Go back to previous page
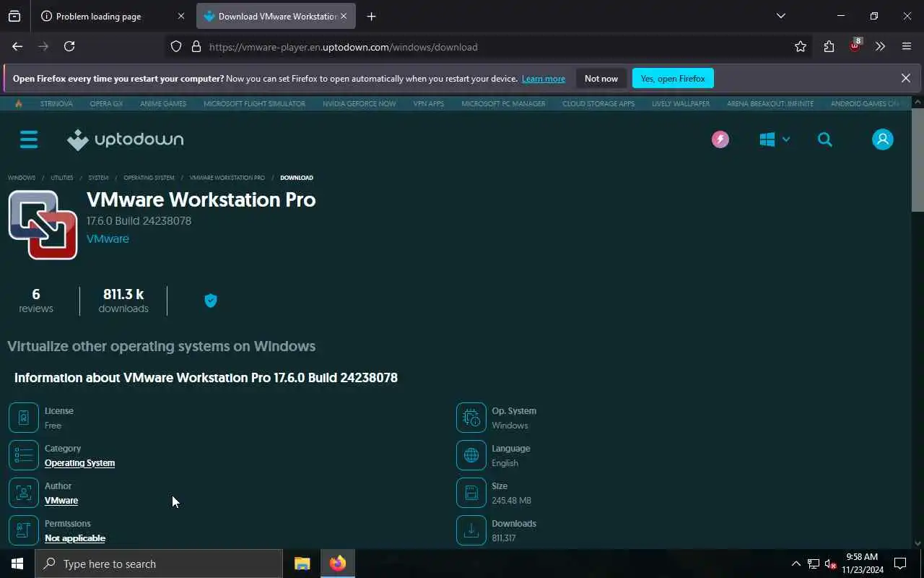Image resolution: width=924 pixels, height=578 pixels. (x=17, y=46)
